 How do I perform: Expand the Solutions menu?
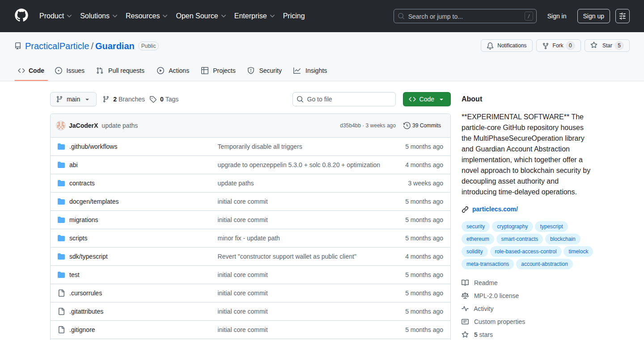tap(99, 16)
